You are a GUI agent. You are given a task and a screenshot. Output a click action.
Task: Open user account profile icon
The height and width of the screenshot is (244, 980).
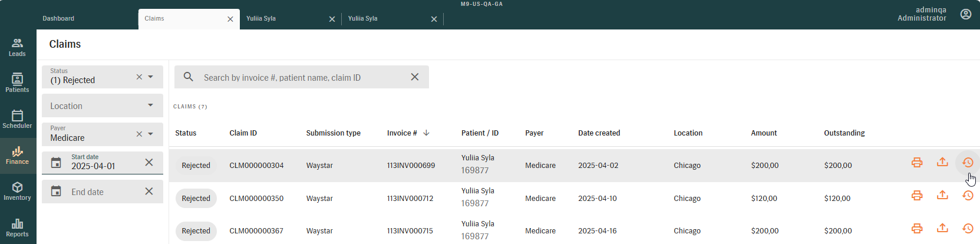coord(966,14)
